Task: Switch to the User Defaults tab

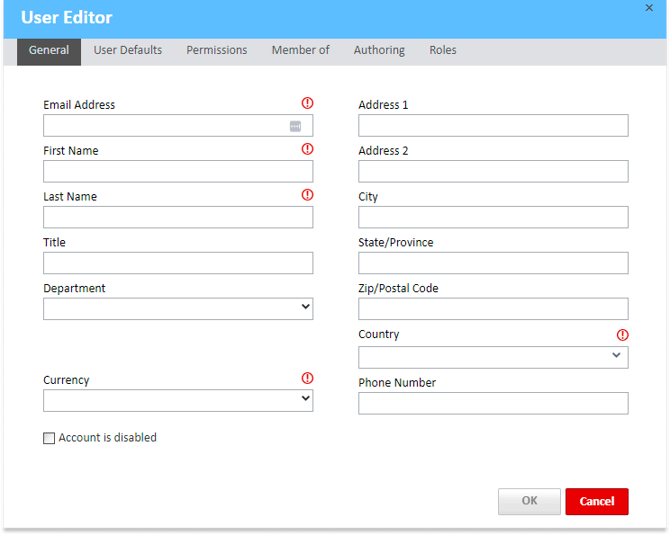Action: 128,50
